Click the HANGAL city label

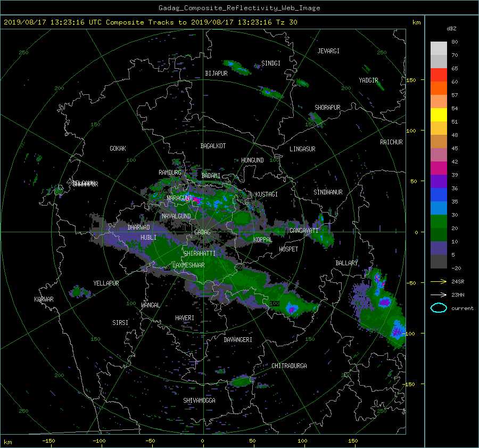[150, 305]
